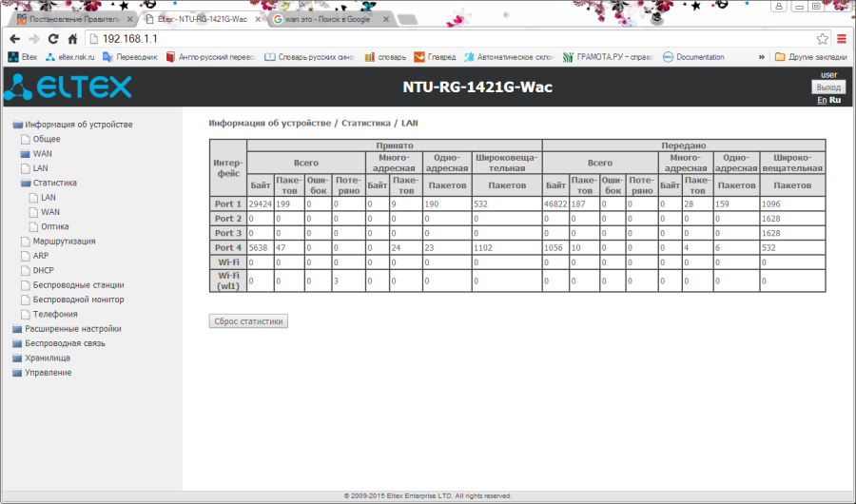The height and width of the screenshot is (504, 856).
Task: Open browser user profile icon
Action: 778,6
